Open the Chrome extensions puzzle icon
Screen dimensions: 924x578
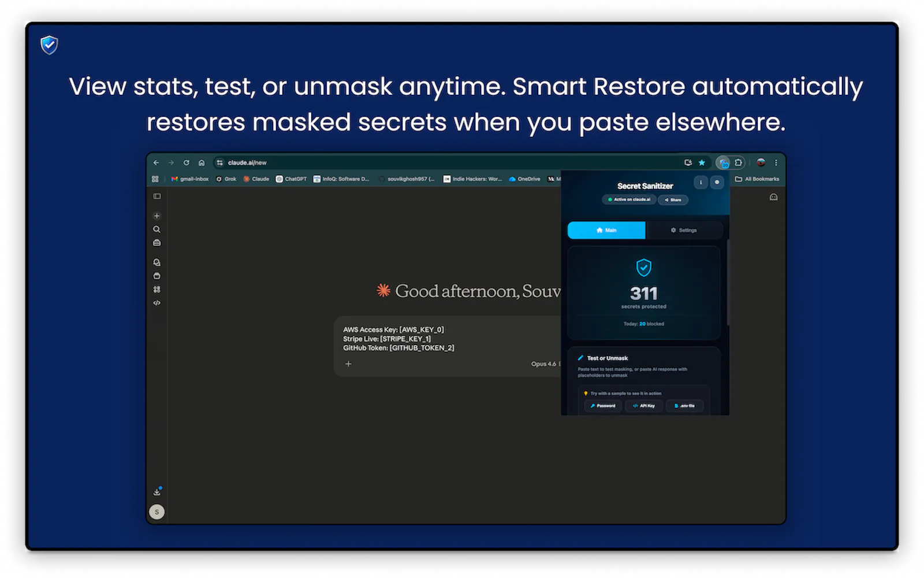click(738, 163)
